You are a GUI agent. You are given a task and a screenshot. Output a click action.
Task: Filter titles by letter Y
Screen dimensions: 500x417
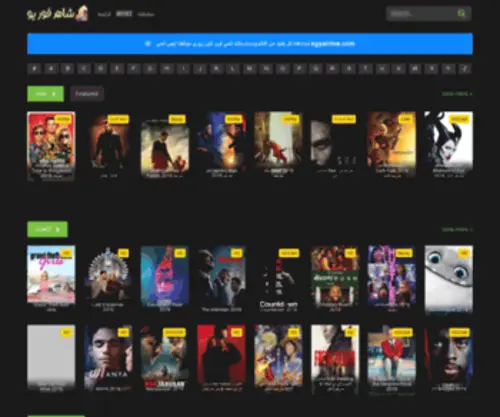[448, 69]
